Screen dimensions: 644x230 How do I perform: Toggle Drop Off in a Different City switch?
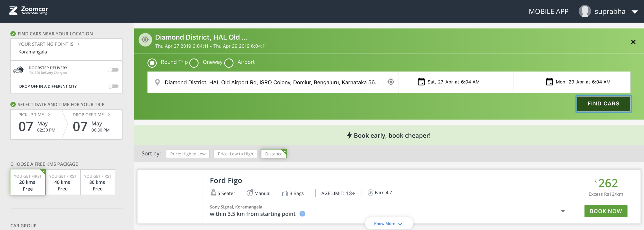pos(113,86)
